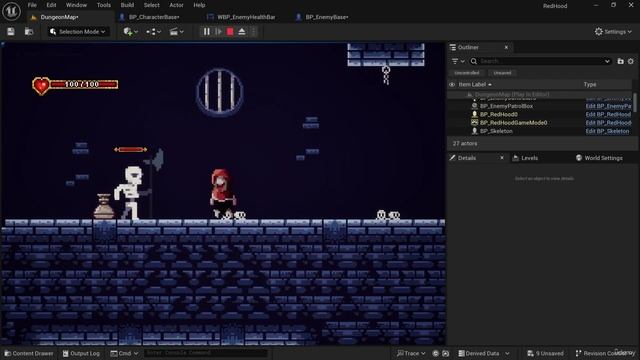Open Content Browser via the browse icon beside save
The image size is (640, 360).
tap(29, 31)
